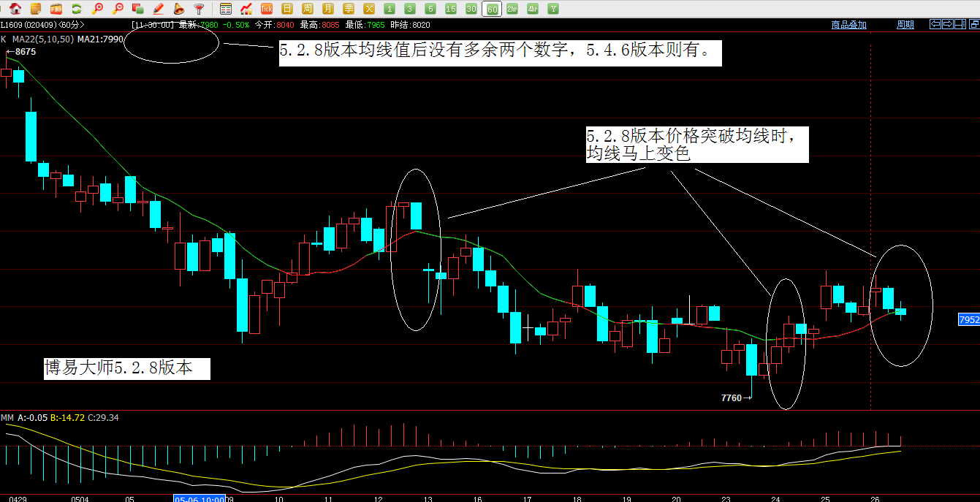Switch to weekly (周) period chart
980x502 pixels.
point(308,9)
